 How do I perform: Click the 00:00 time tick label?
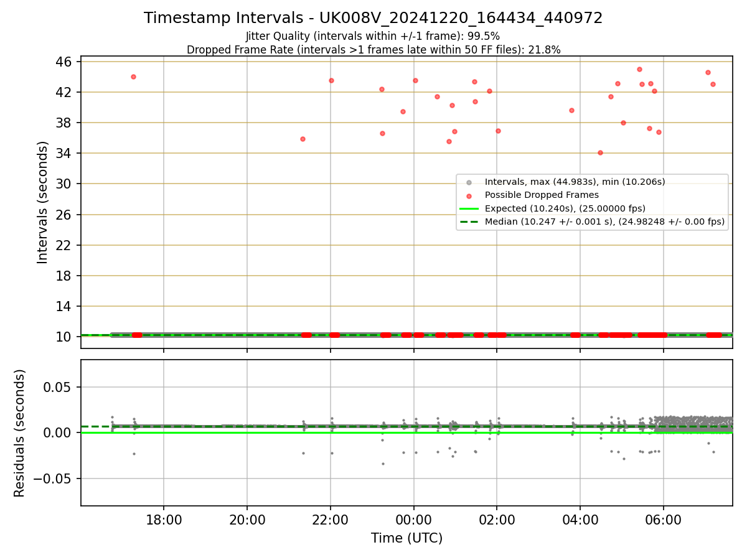[413, 520]
